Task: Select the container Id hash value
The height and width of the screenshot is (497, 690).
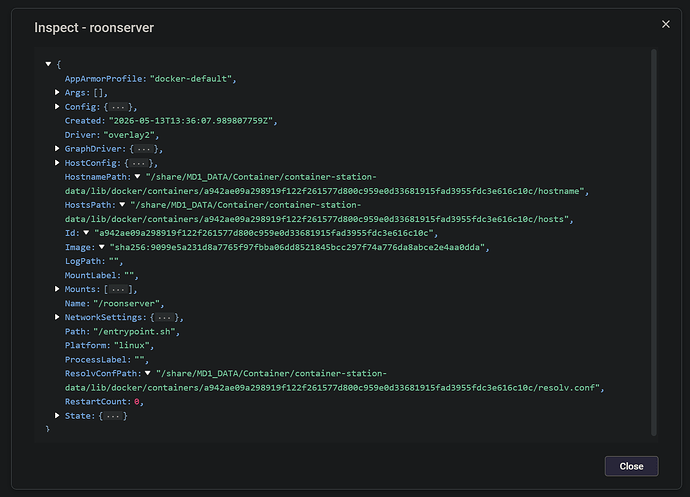Action: [264, 233]
